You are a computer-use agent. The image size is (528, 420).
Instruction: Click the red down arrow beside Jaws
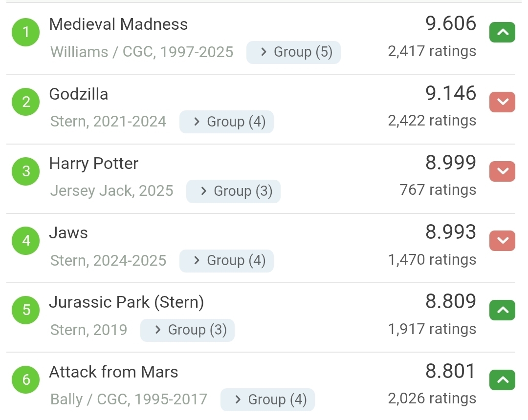502,241
